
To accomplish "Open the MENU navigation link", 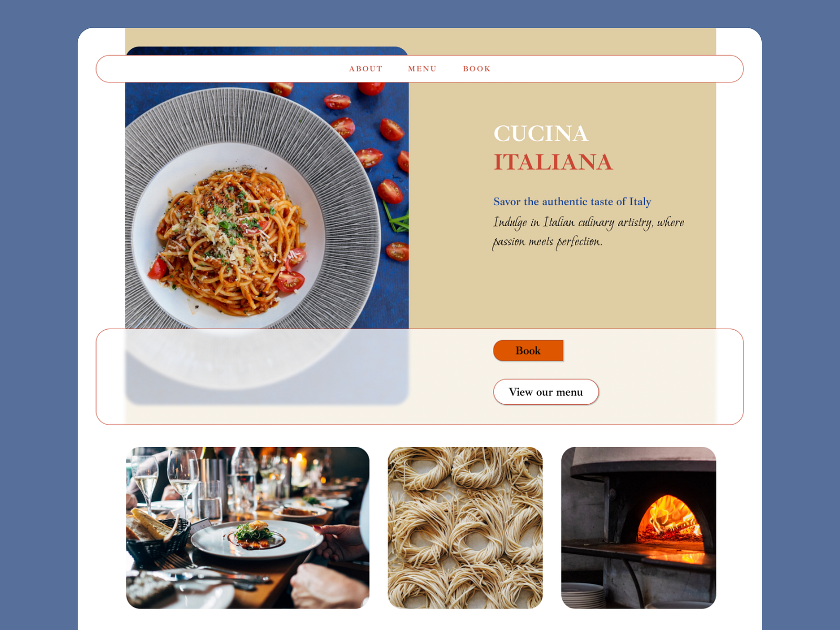I will pyautogui.click(x=422, y=69).
